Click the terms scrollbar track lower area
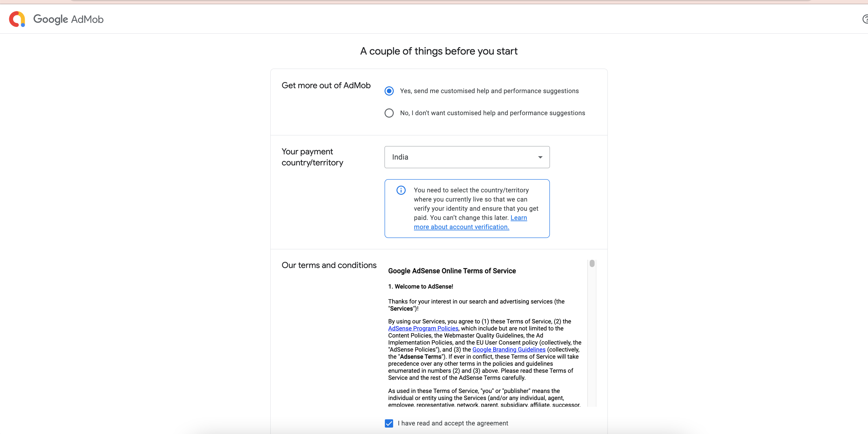 (x=592, y=371)
